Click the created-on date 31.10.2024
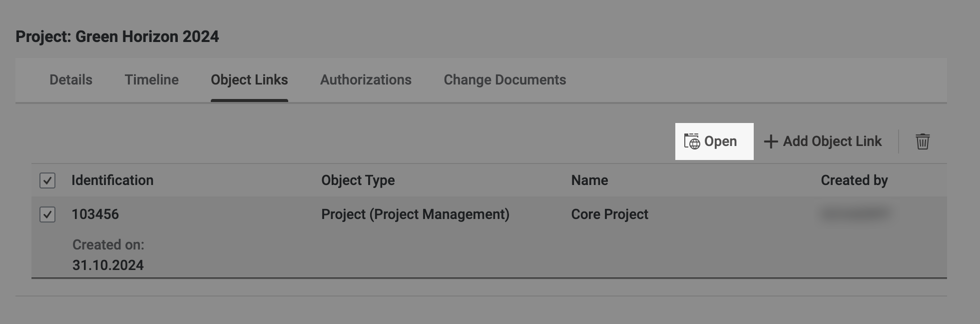This screenshot has height=324, width=980. 108,265
